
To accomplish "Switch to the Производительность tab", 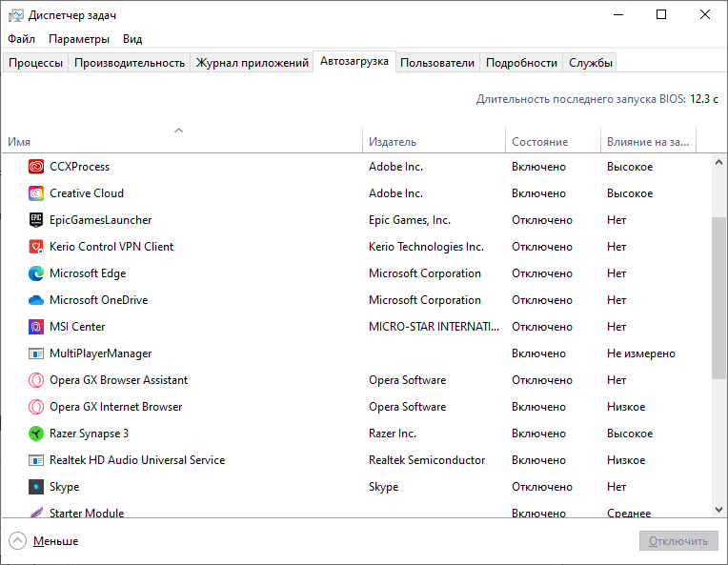I will [130, 63].
